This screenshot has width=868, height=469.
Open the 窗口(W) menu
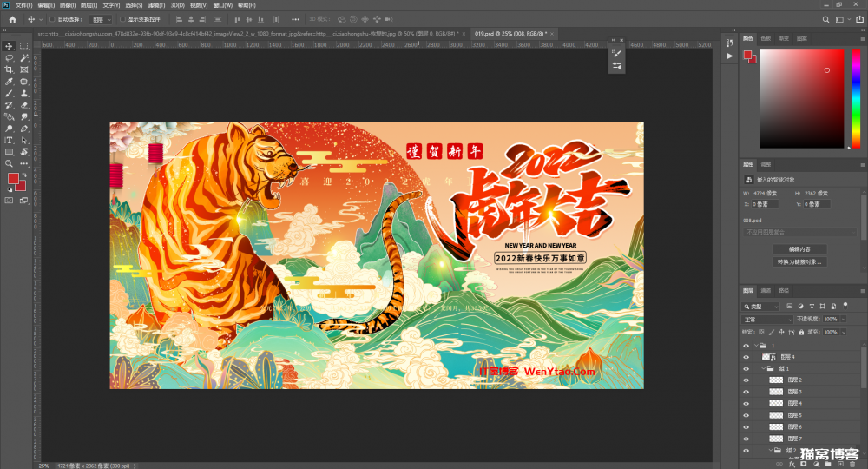pyautogui.click(x=222, y=5)
